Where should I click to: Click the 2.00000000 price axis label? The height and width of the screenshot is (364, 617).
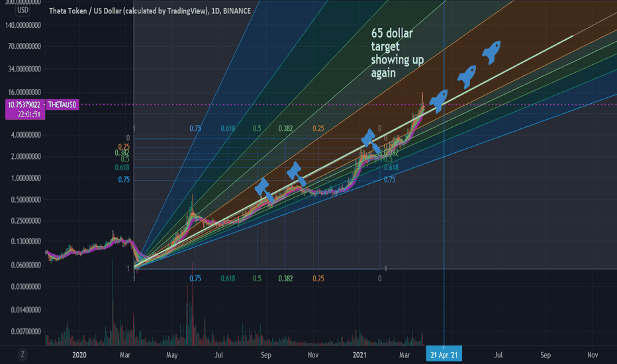click(x=26, y=157)
